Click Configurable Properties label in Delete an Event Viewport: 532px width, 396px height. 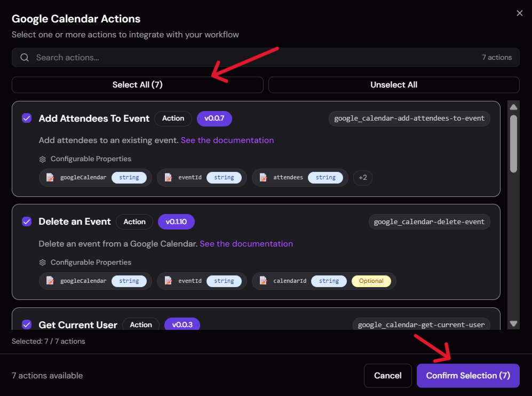coord(91,262)
